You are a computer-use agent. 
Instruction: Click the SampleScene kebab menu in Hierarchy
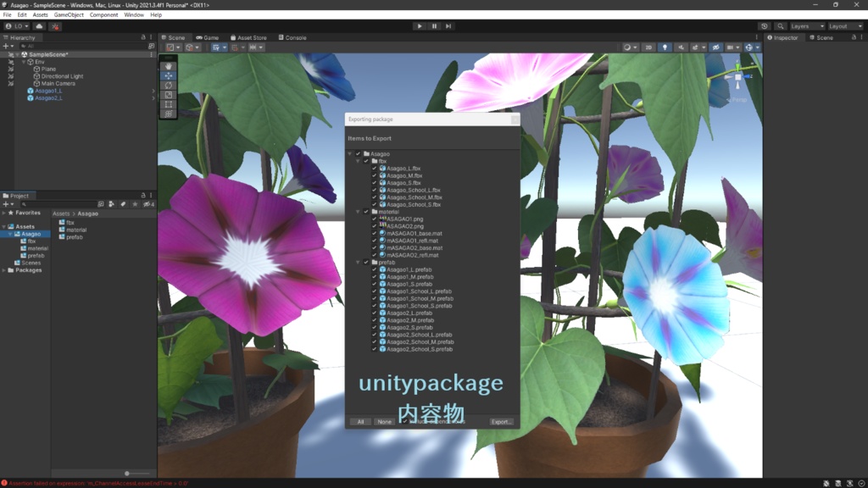pos(151,54)
